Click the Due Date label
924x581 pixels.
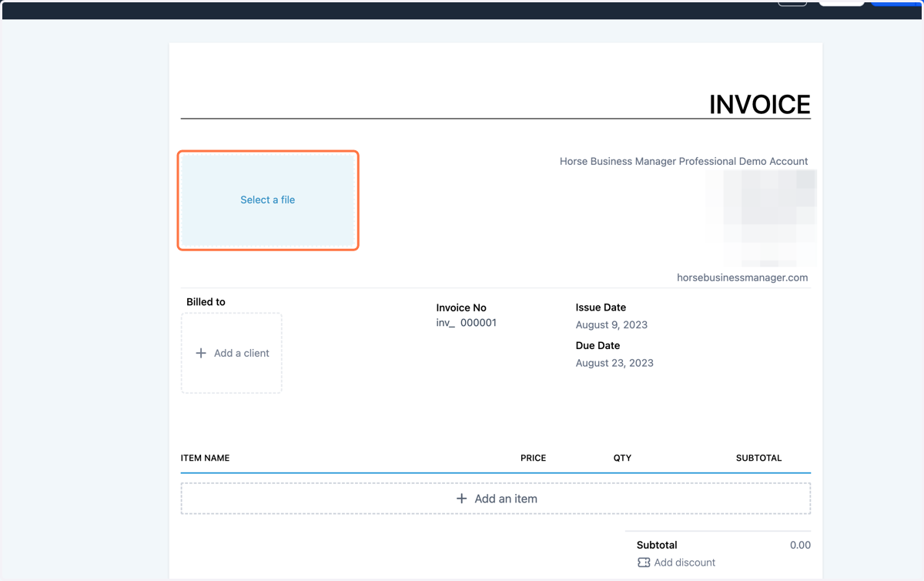coord(598,346)
